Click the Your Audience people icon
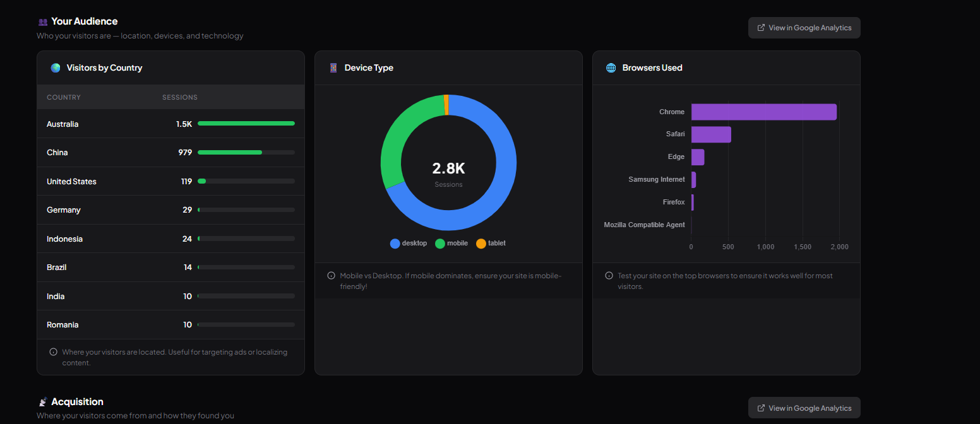Viewport: 980px width, 424px height. [x=43, y=22]
